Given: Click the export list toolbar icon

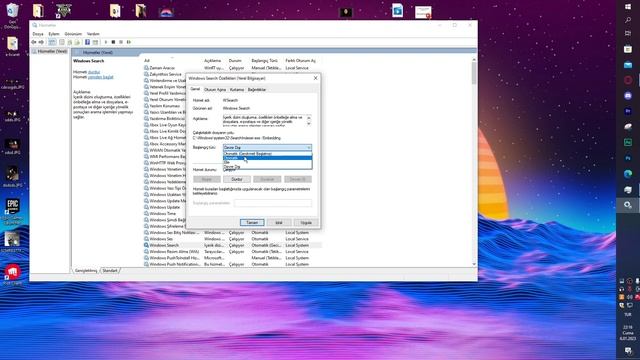Looking at the screenshot, I should (77, 42).
